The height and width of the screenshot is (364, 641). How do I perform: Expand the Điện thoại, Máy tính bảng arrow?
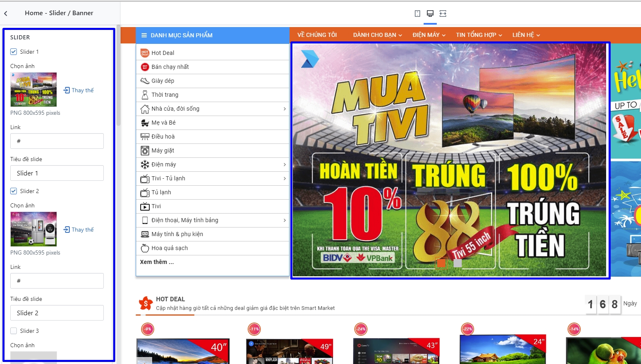pos(285,220)
